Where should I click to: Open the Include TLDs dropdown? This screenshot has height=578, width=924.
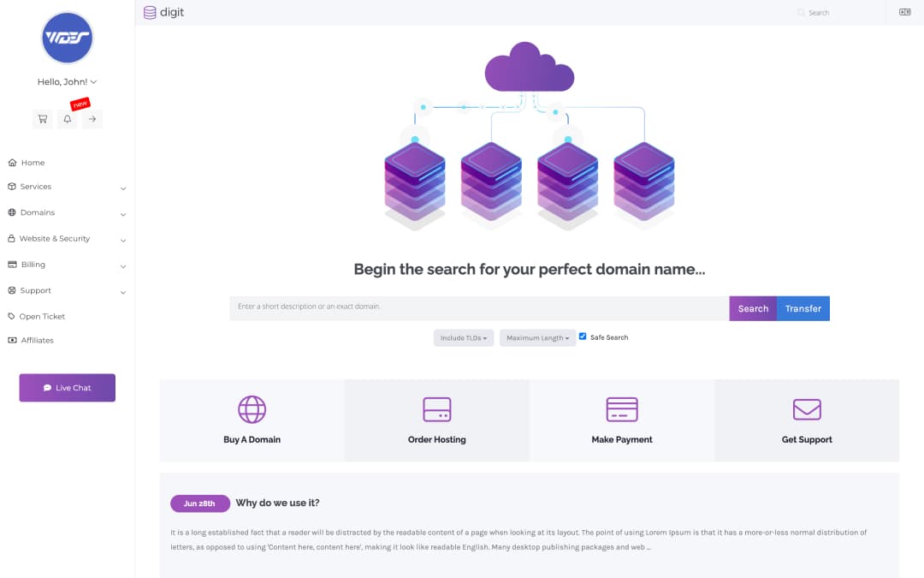[x=464, y=338]
